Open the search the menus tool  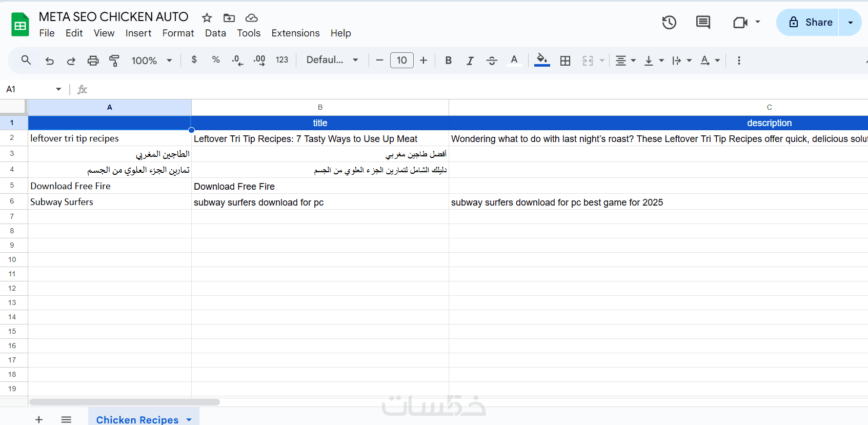pos(26,60)
